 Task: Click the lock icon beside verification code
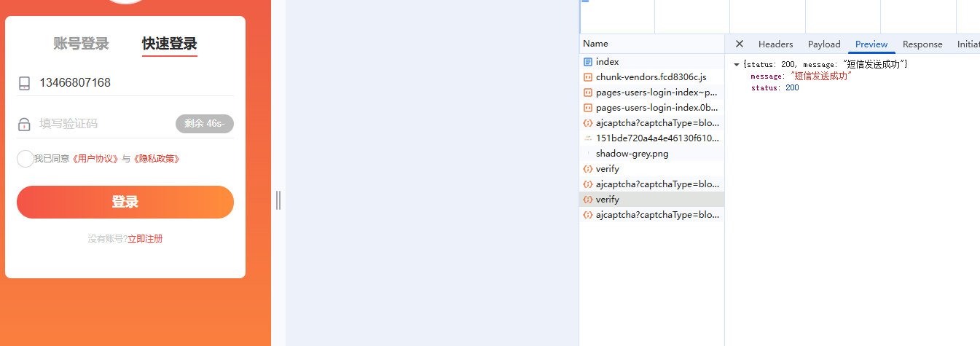[25, 124]
